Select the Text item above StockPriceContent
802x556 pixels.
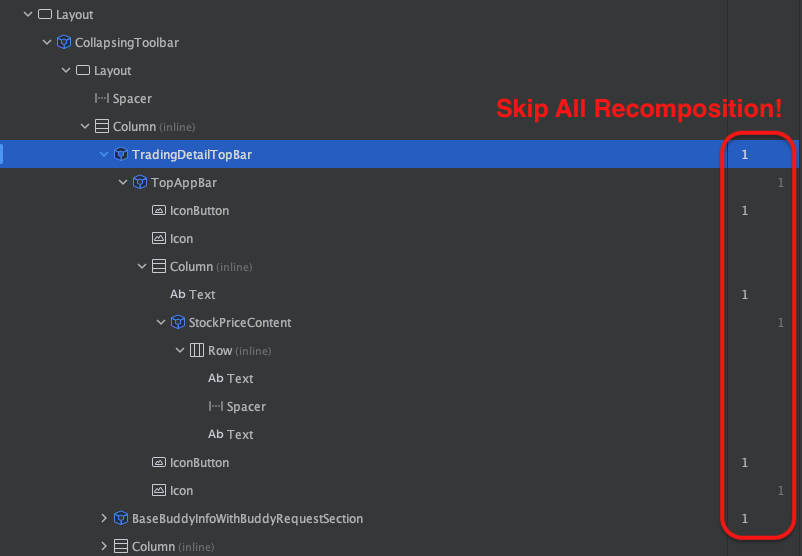point(193,294)
